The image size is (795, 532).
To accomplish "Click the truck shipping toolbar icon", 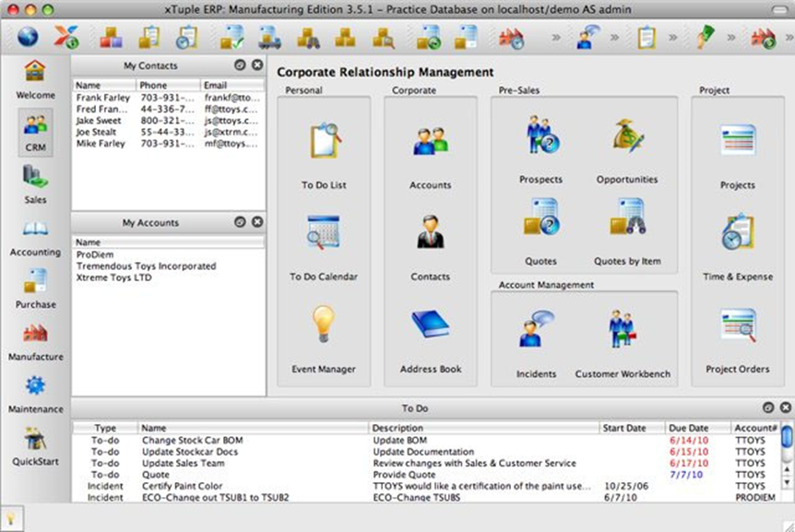I will pos(269,37).
